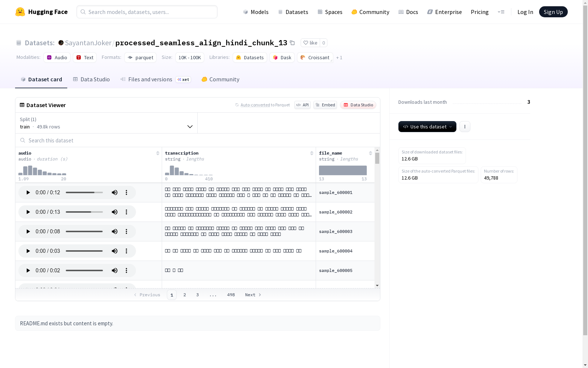Click the Sign Up button
588x368 pixels.
(553, 12)
